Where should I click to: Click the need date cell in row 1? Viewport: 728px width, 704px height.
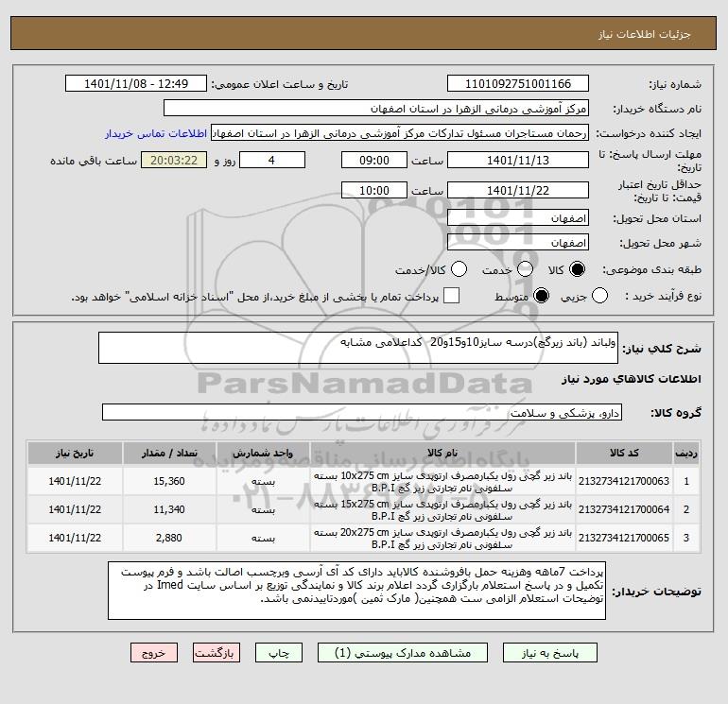tap(75, 482)
